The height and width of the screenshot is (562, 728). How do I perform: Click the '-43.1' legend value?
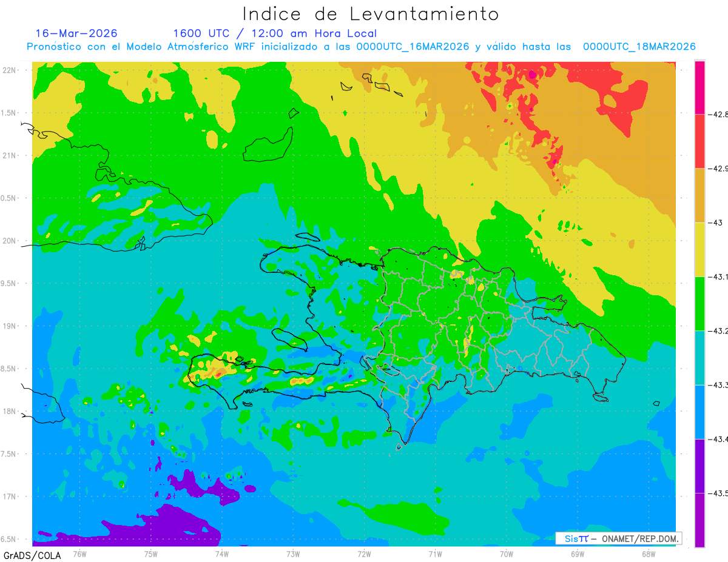[718, 276]
